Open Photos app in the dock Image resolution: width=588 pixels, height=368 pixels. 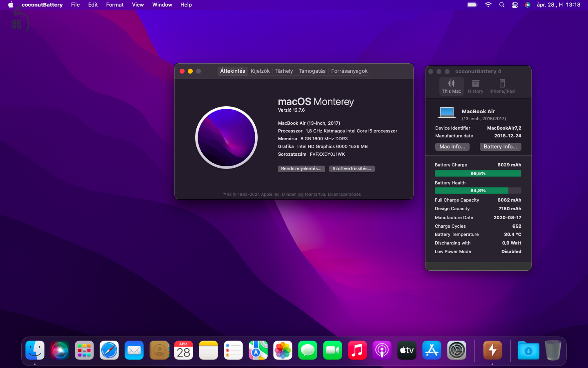pos(283,350)
